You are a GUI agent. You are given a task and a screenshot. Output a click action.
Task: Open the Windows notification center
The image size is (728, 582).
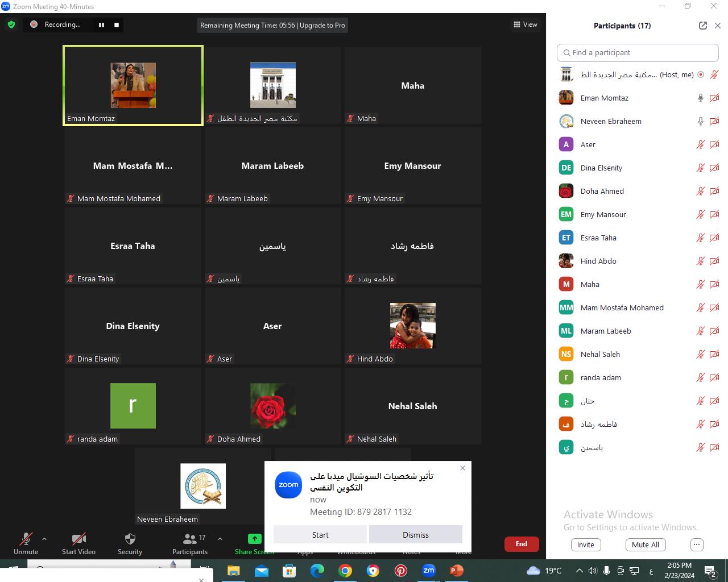(710, 571)
